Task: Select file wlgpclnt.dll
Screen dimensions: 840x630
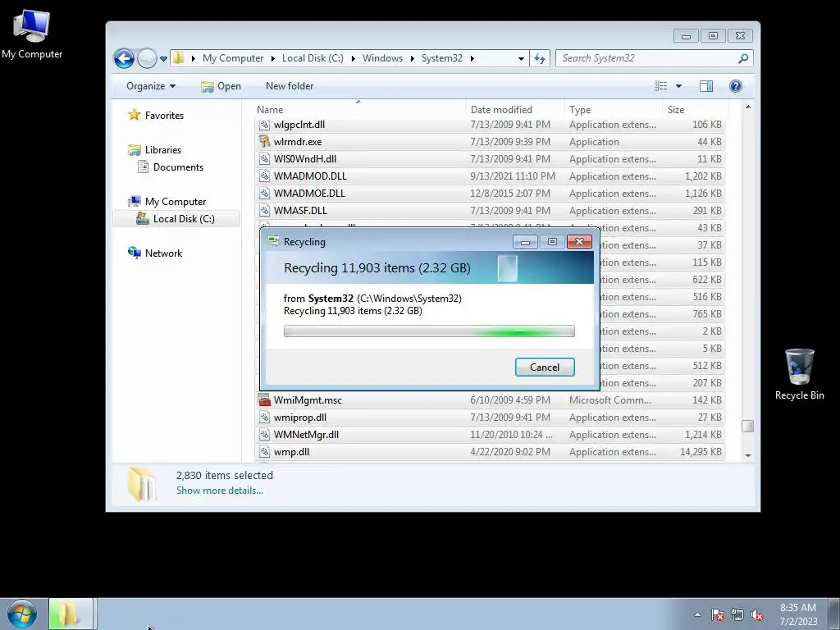Action: coord(489,125)
